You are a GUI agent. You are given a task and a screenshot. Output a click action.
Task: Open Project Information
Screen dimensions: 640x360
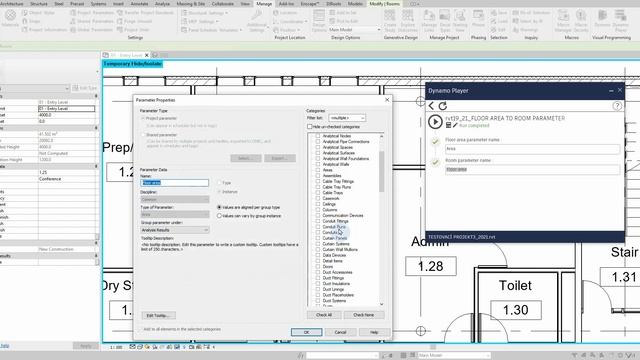point(44,30)
